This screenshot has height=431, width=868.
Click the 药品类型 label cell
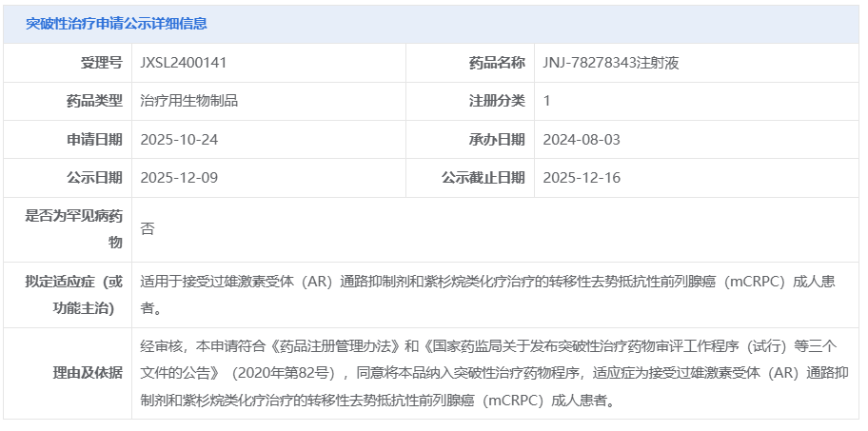94,101
